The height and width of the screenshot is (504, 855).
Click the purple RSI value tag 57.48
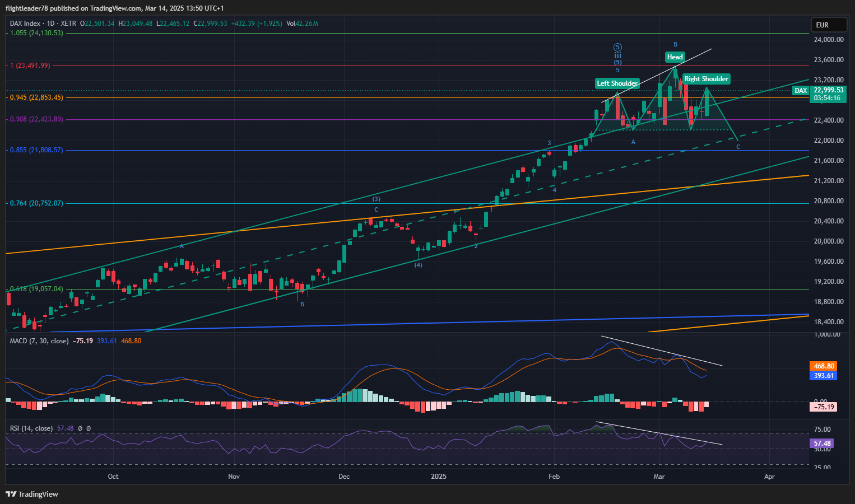coord(821,443)
